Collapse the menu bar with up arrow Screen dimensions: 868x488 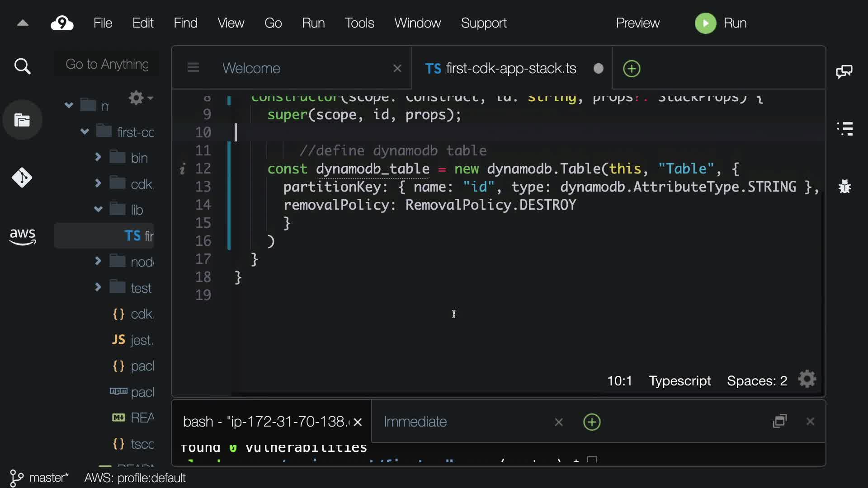point(23,23)
